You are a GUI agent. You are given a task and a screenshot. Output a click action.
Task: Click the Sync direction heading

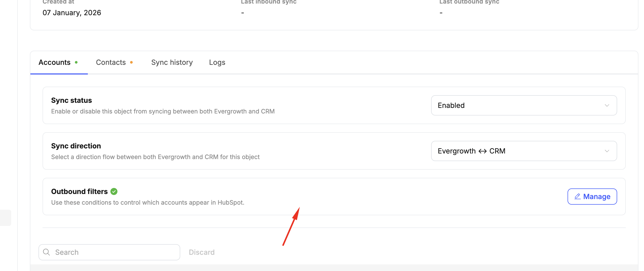pyautogui.click(x=76, y=146)
